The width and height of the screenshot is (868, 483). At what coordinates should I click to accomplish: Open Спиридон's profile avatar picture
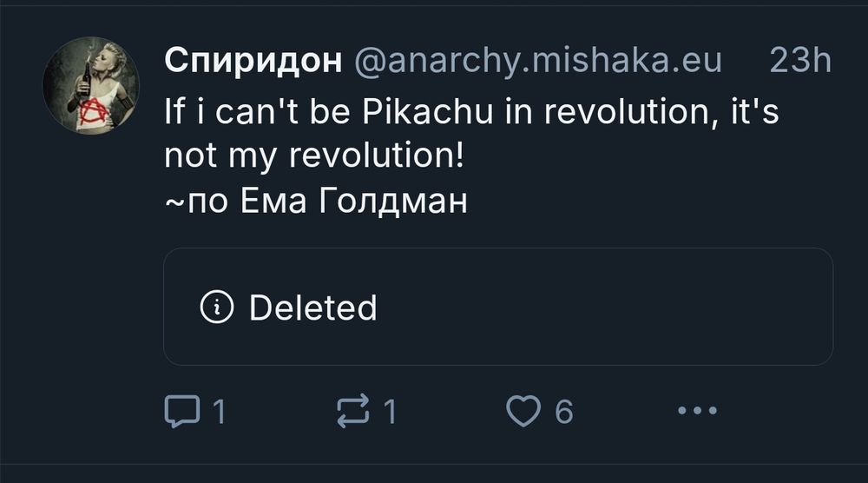(x=91, y=85)
